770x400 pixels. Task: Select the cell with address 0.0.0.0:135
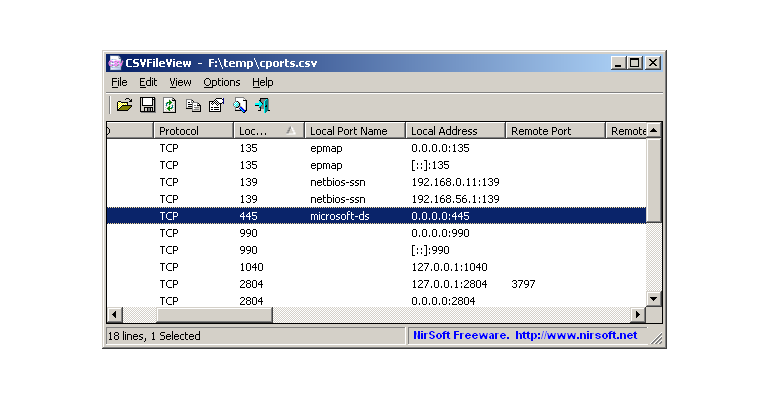[x=440, y=148]
